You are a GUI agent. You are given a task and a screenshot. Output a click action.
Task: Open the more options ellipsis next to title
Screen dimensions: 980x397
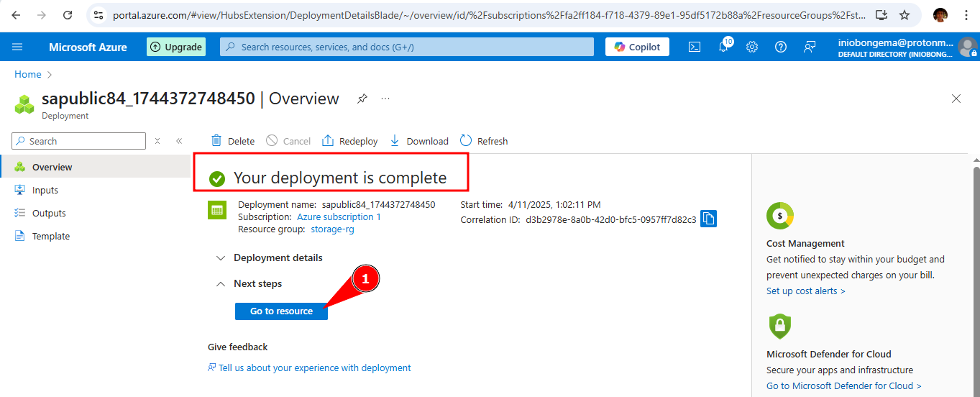385,99
